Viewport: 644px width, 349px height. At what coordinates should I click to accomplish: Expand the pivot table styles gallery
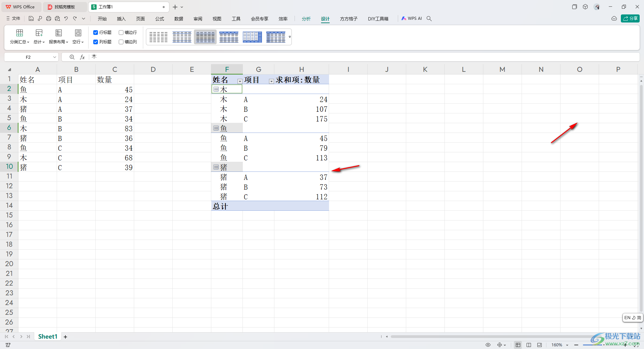click(290, 37)
